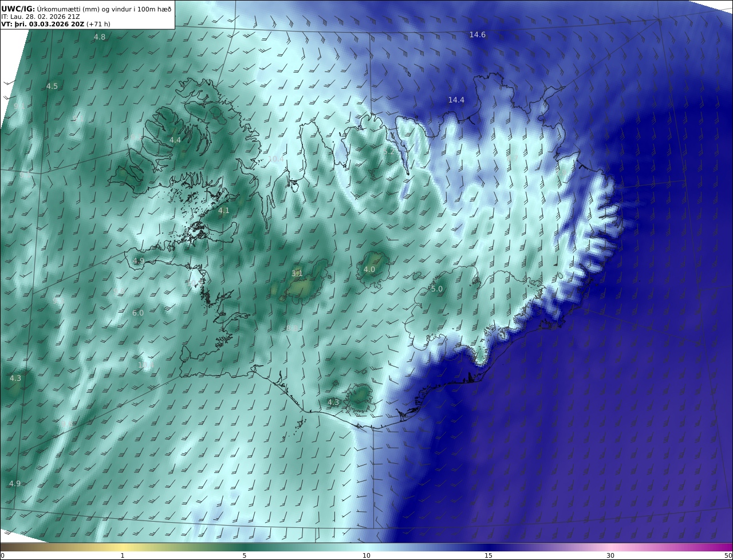
Task: Click the 14.6 value over the northern sea
Action: coord(477,35)
